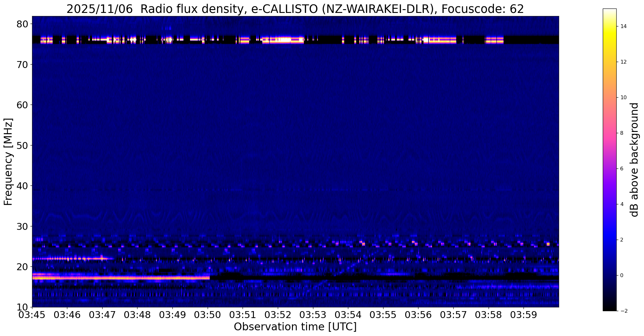Click the colorbar tick label 8

coord(622,133)
